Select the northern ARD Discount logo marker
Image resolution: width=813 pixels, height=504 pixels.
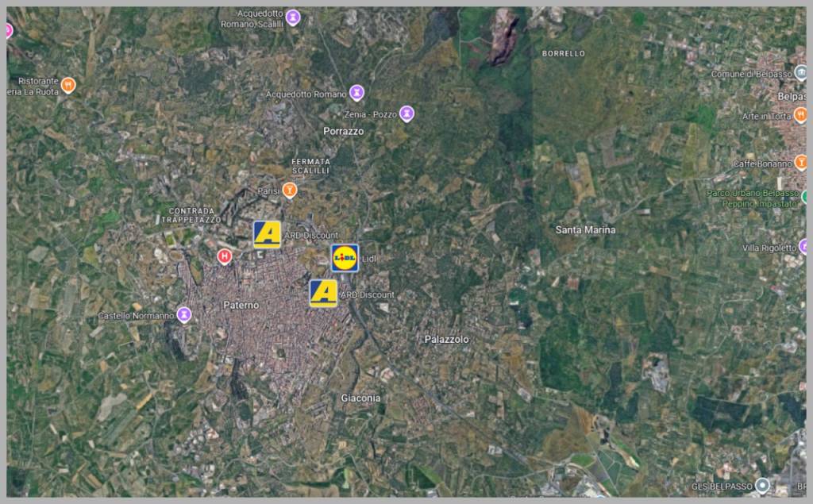point(267,234)
